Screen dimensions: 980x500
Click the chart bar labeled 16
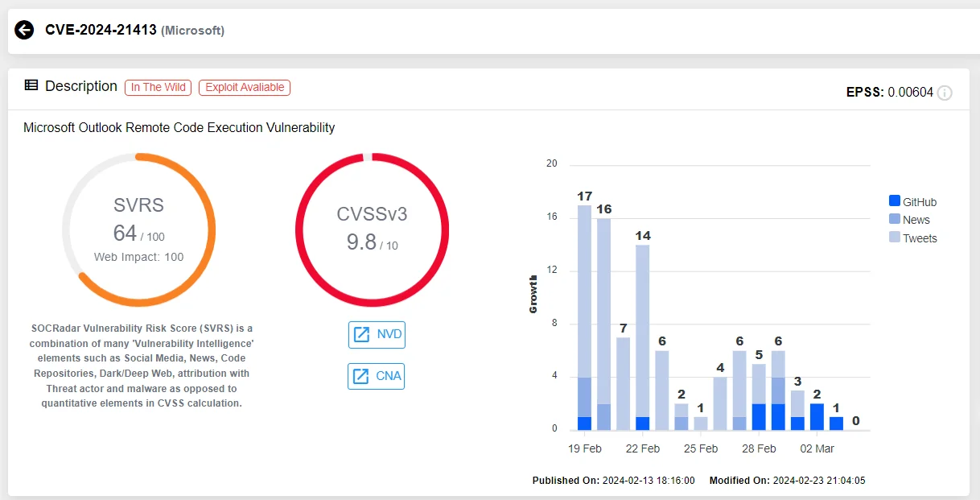604,324
